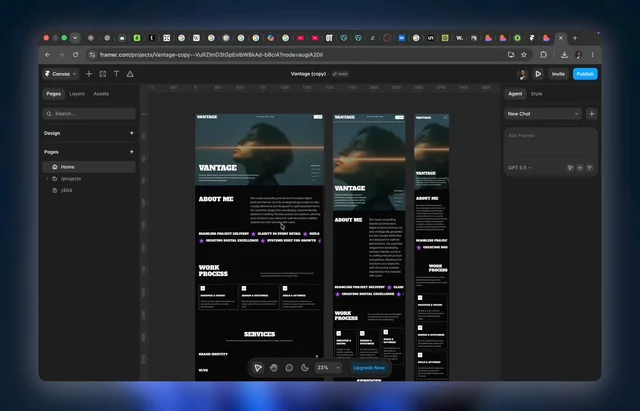Viewport: 640px width, 411px height.
Task: Open the Chrome three-dot menu
Action: [592, 55]
